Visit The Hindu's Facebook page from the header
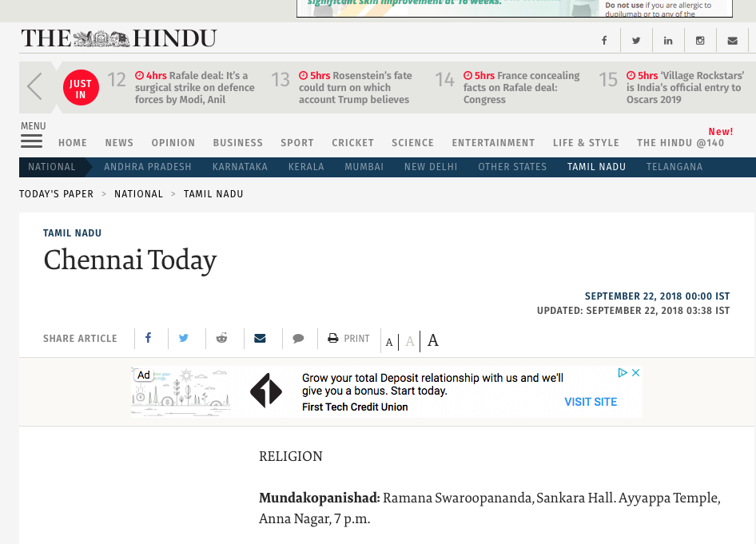Screen dimensions: 756x544 pos(604,39)
